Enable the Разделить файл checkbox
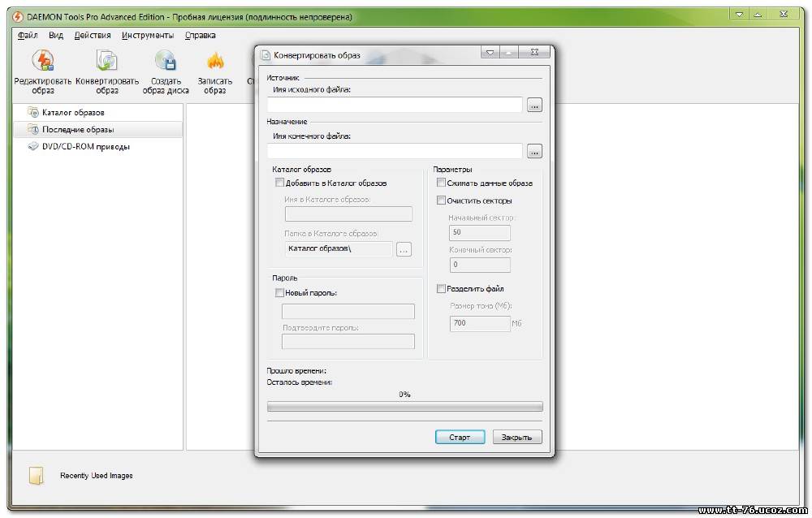The image size is (812, 518). coord(441,288)
